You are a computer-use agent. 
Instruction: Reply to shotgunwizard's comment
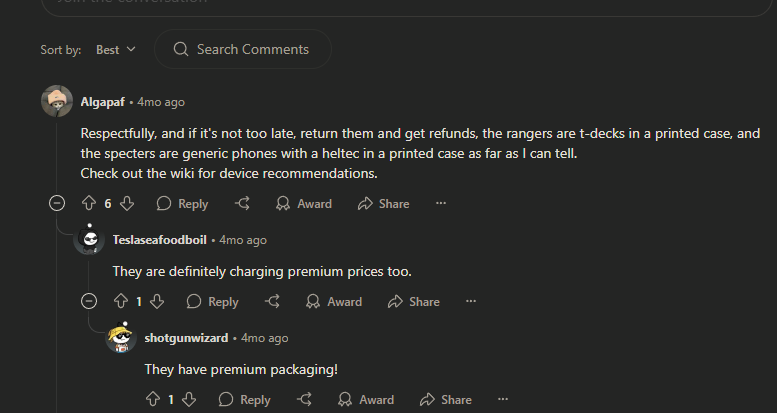pos(244,399)
